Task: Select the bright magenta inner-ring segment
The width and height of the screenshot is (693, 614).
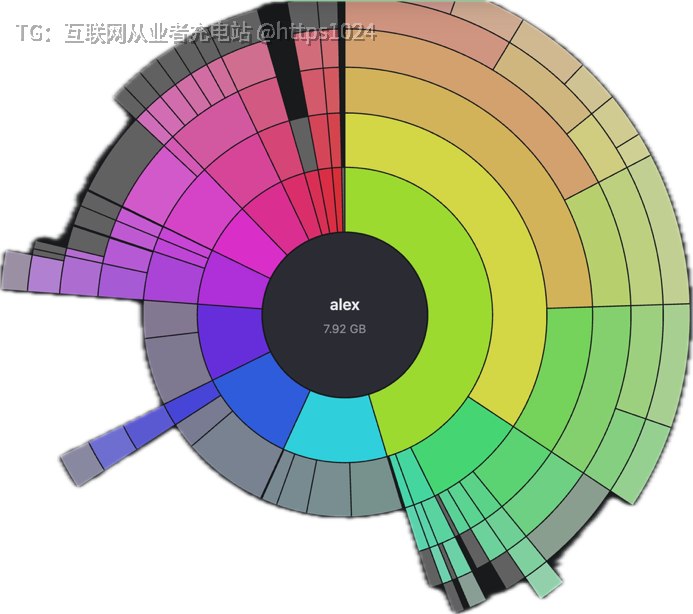Action: [248, 243]
